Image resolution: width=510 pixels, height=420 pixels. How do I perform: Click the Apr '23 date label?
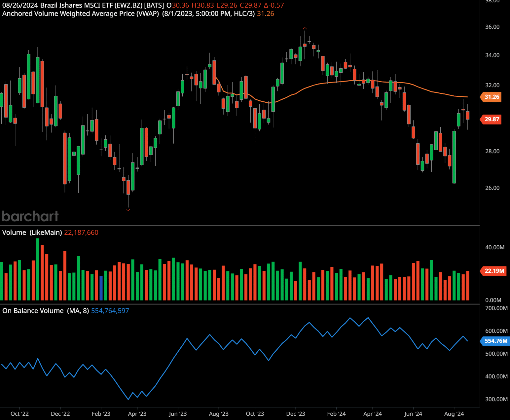(x=137, y=414)
